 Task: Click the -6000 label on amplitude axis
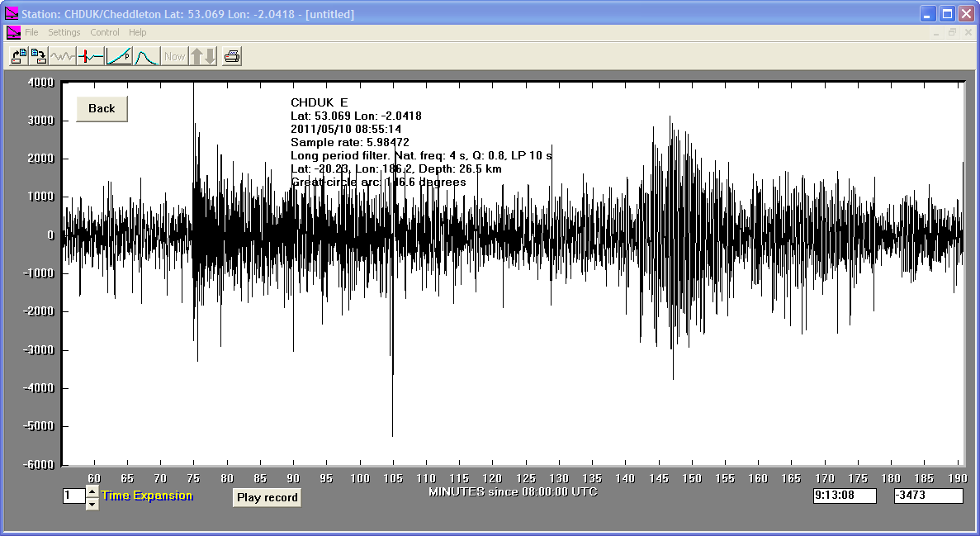[x=39, y=465]
